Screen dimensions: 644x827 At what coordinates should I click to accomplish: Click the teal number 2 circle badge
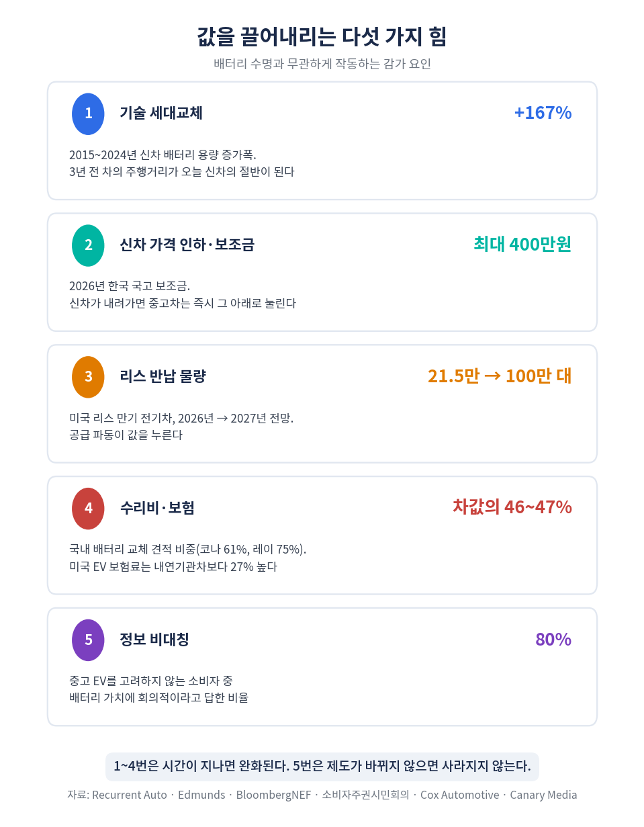(88, 245)
